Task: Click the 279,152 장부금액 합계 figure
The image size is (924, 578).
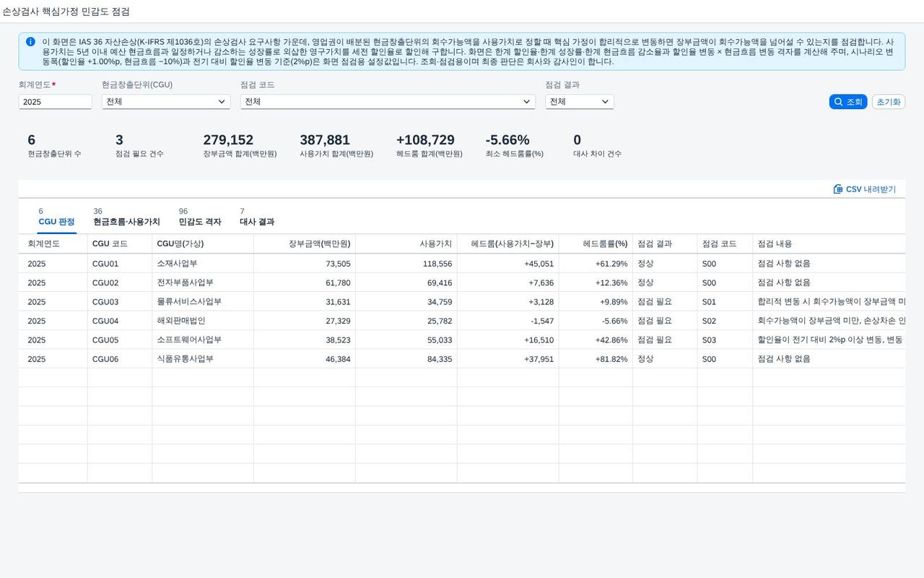Action: point(228,140)
